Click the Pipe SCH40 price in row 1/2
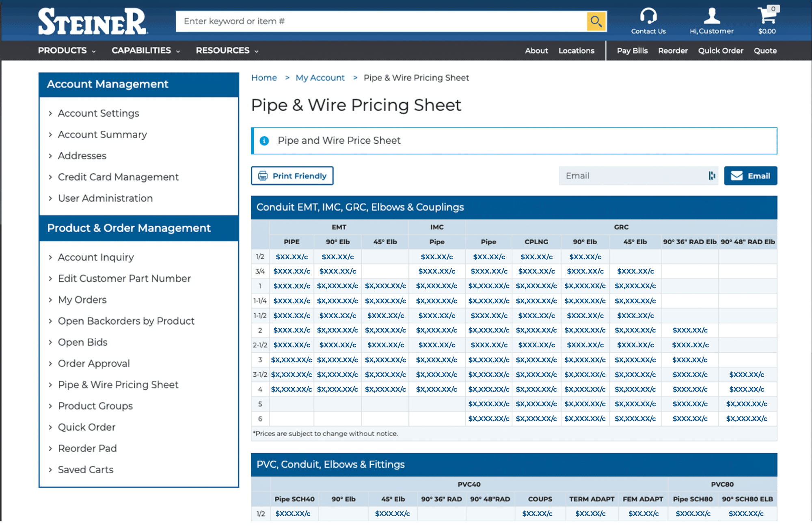The height and width of the screenshot is (528, 812). (x=293, y=514)
